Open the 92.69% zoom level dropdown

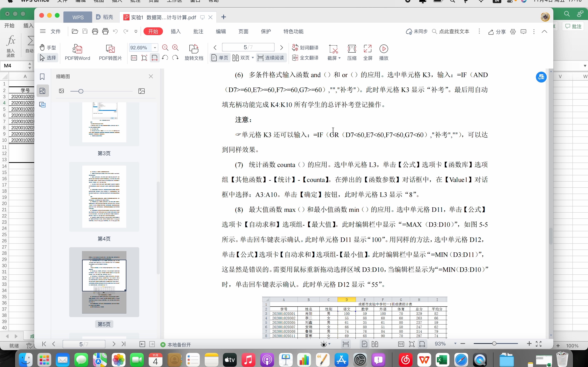[155, 48]
